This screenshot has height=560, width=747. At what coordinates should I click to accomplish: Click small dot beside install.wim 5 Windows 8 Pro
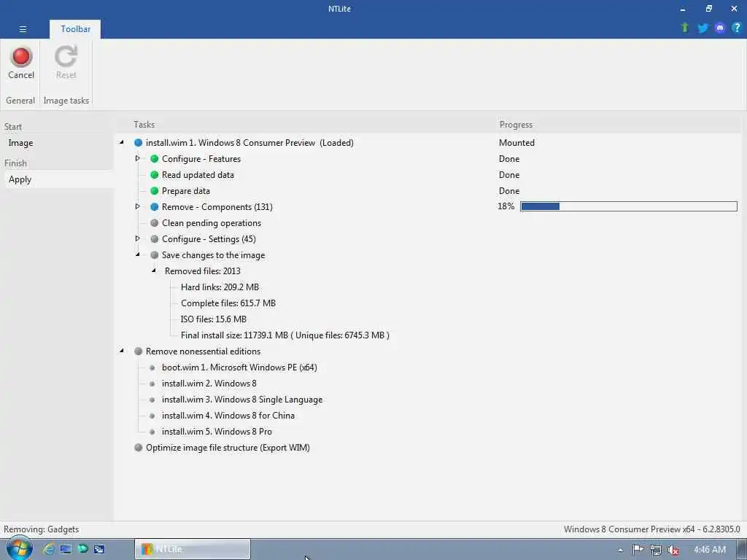coord(152,432)
